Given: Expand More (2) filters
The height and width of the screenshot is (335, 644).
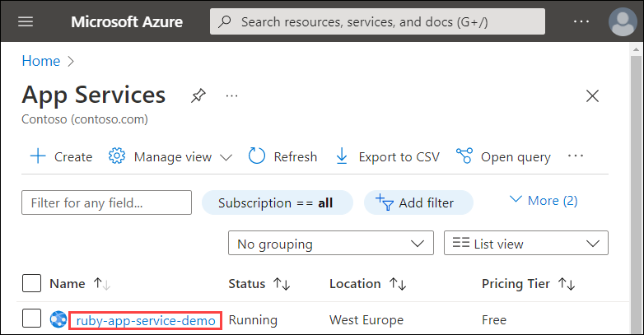Looking at the screenshot, I should click(544, 200).
